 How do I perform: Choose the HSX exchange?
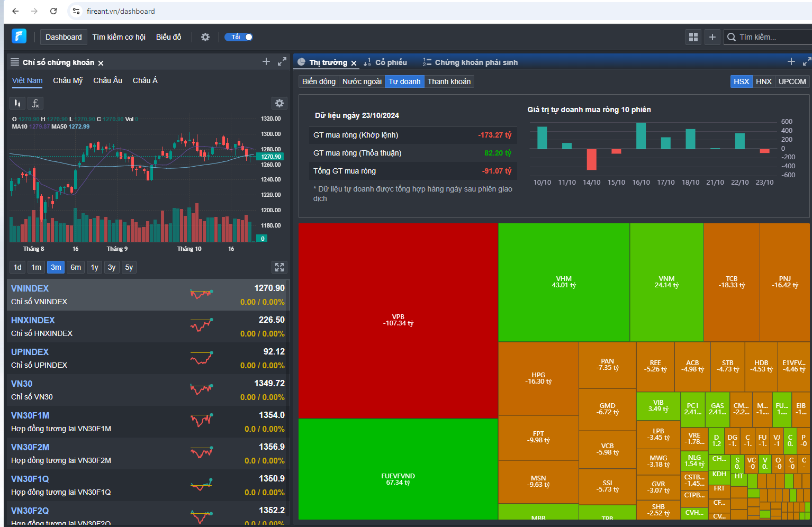tap(741, 81)
